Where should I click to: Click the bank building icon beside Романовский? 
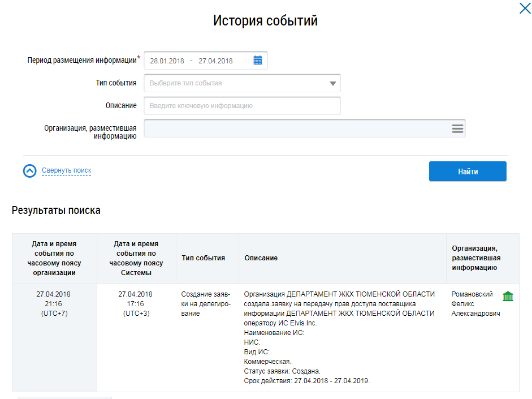[x=508, y=296]
